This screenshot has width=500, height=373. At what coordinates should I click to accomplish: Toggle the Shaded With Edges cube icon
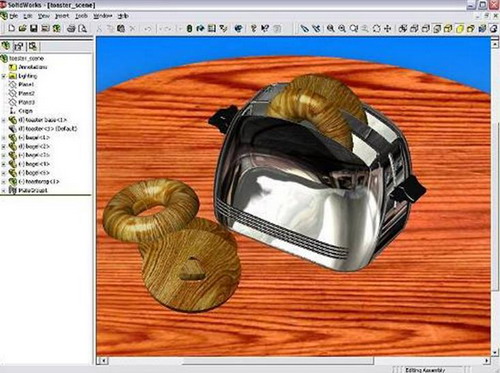point(448,29)
